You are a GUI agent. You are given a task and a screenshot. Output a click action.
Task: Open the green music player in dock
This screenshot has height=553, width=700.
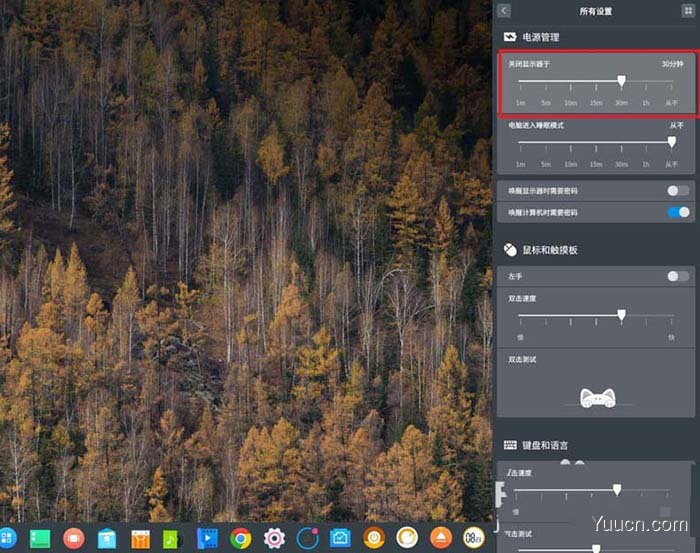tap(172, 539)
